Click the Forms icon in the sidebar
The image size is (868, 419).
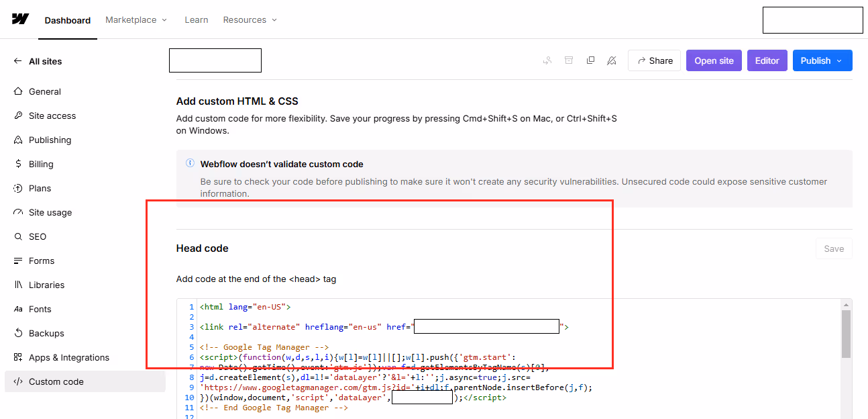pos(18,261)
